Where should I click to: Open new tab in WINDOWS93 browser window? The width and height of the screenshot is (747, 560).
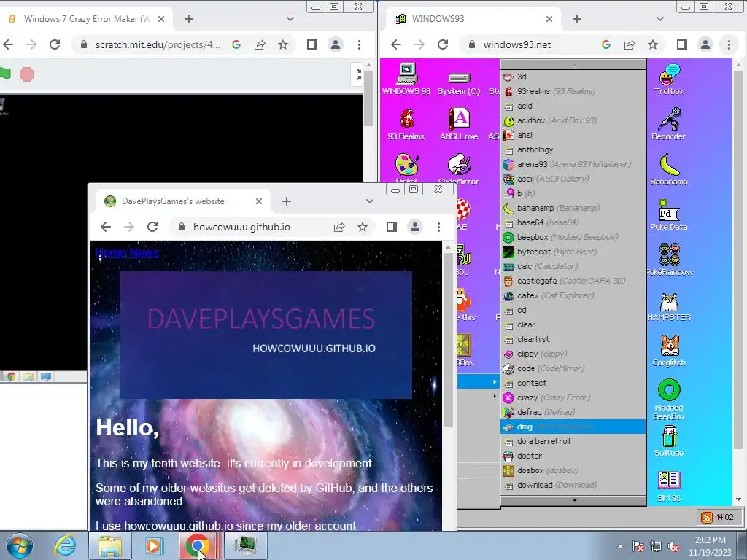[577, 19]
